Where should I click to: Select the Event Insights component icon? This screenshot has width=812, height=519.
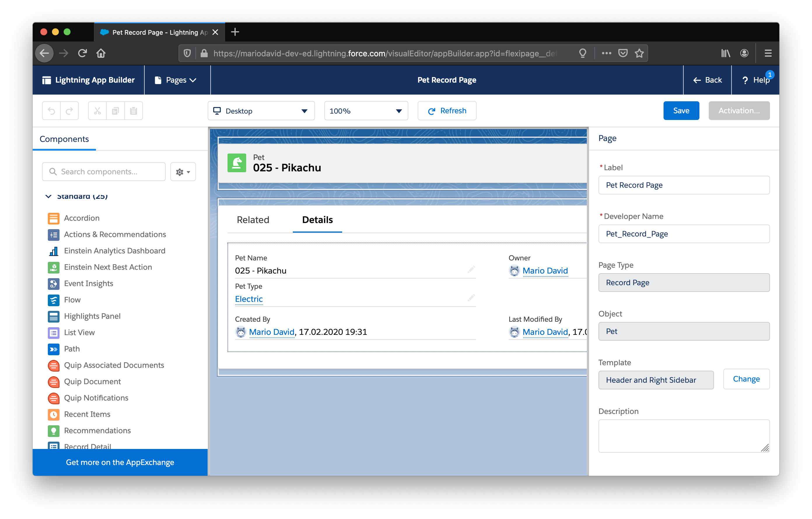(x=54, y=283)
